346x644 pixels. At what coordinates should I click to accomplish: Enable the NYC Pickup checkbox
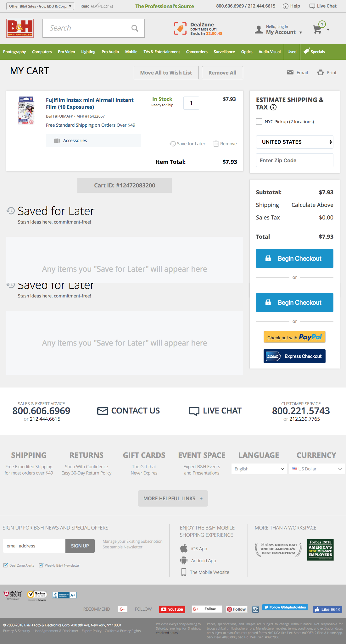pos(259,122)
